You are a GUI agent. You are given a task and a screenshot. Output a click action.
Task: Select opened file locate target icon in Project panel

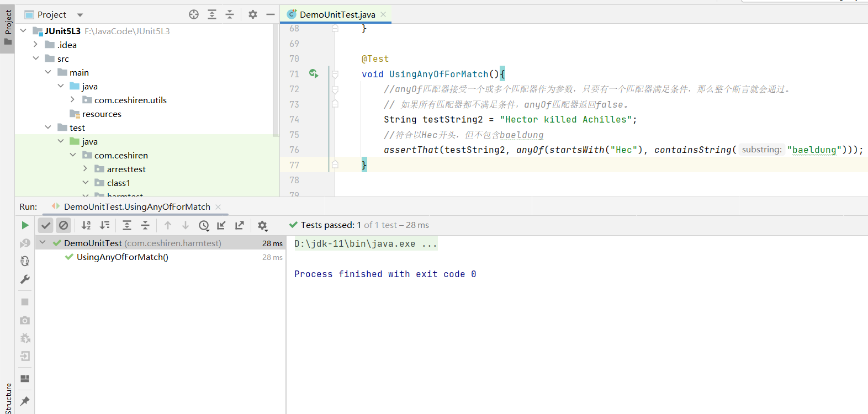(194, 15)
